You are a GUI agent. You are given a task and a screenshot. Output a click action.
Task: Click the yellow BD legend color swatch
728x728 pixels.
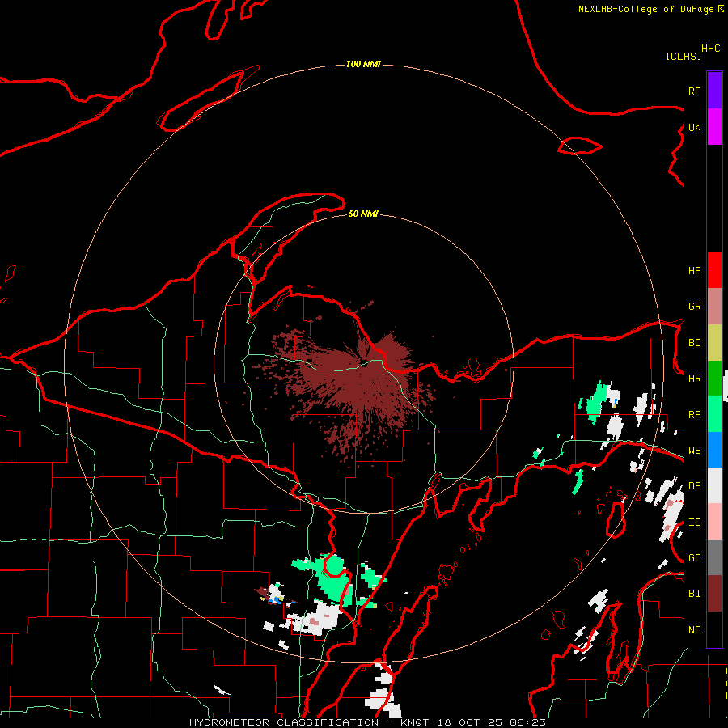tap(714, 343)
